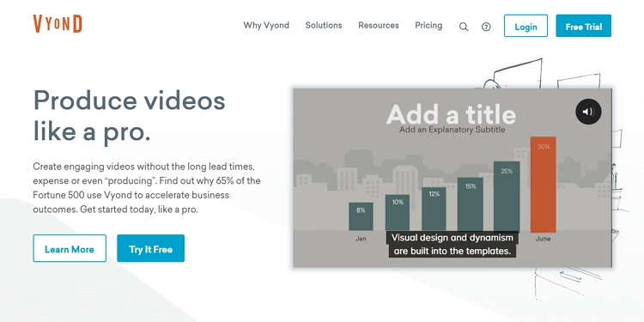Open the search magnifier icon
Viewport: 644px width, 322px height.
click(x=464, y=27)
